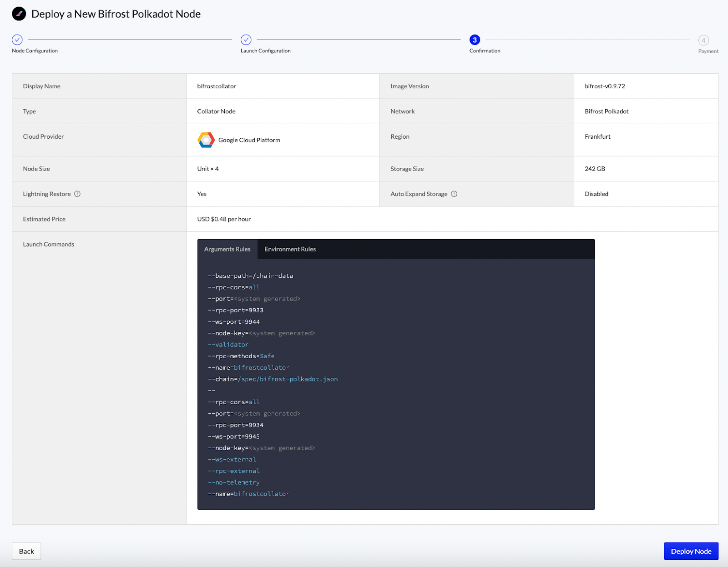728x567 pixels.
Task: Click the Lightning Restore info icon
Action: pyautogui.click(x=77, y=194)
